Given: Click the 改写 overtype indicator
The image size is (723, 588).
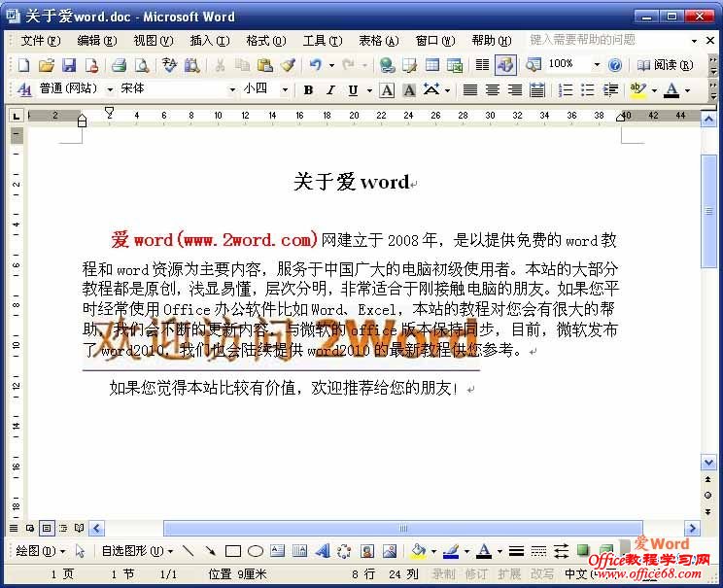Looking at the screenshot, I should coord(542,574).
